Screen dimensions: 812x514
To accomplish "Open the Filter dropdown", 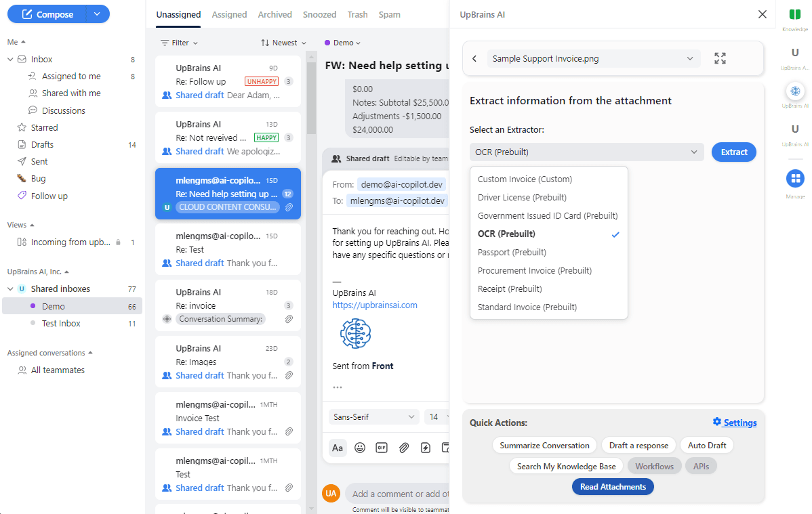I will (x=179, y=43).
